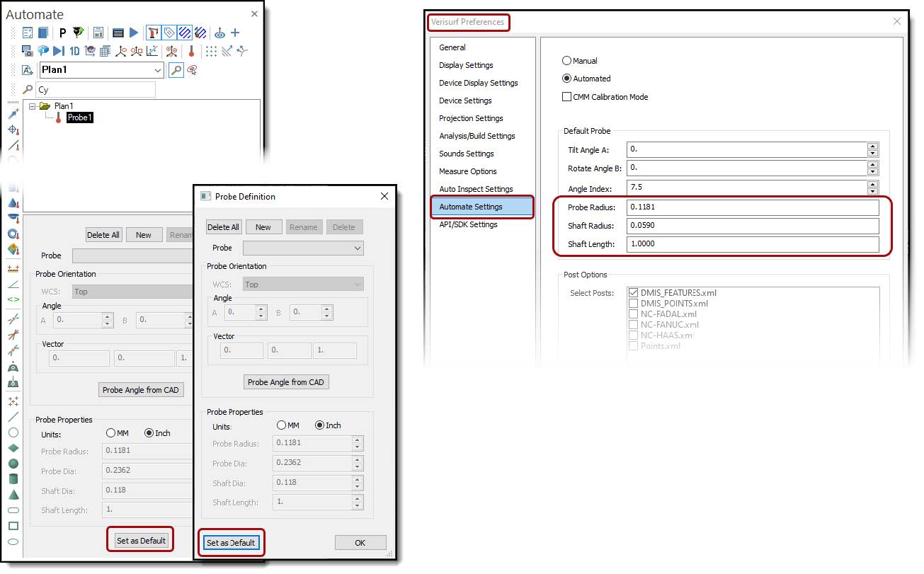Toggle the blue diagonal hatch icon
This screenshot has height=574, width=924.
pyautogui.click(x=185, y=33)
